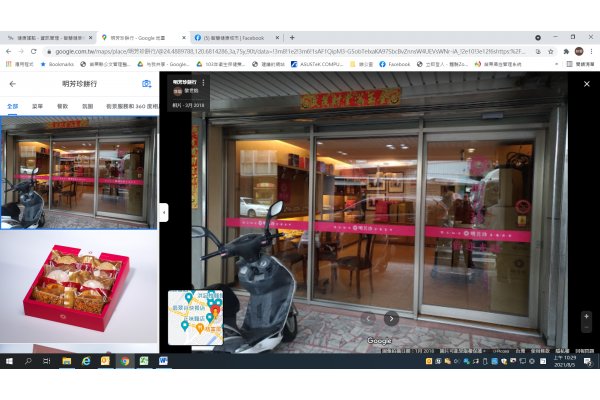Show the next photo with right arrow

point(391,318)
